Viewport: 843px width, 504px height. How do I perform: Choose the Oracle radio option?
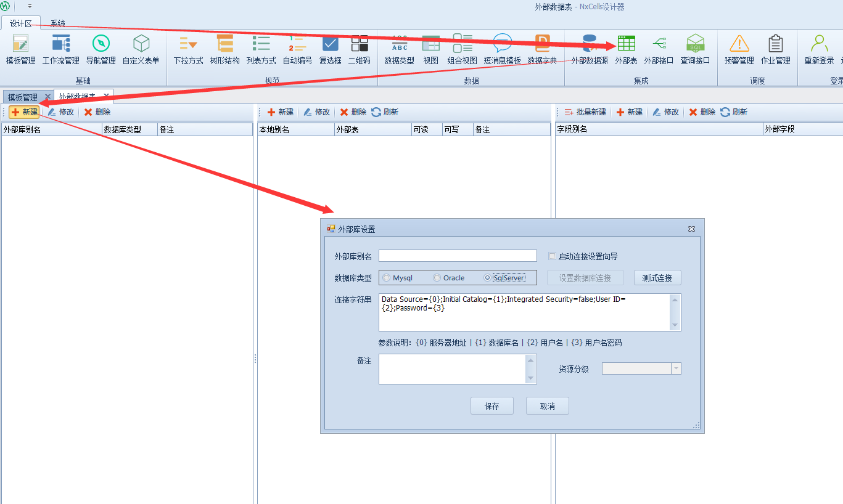437,278
